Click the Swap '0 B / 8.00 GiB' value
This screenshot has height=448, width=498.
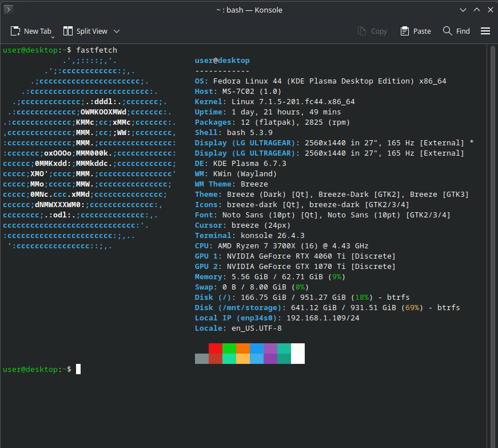click(x=254, y=287)
